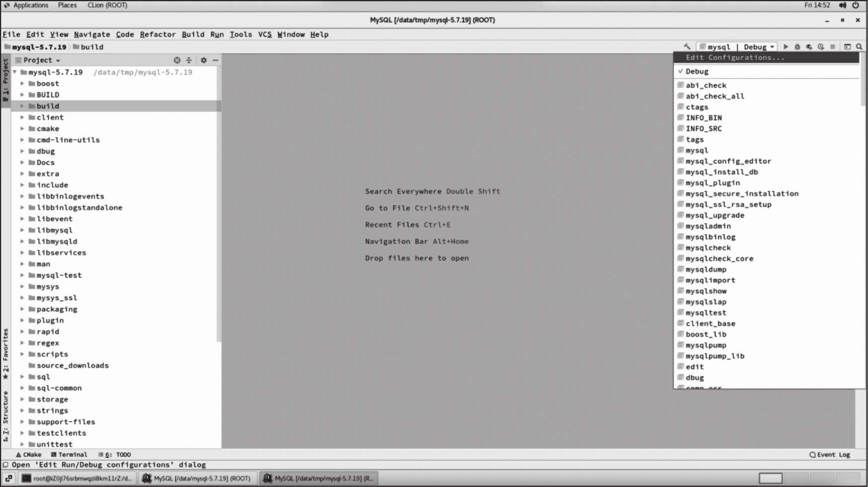Open the Event Log

(x=829, y=455)
